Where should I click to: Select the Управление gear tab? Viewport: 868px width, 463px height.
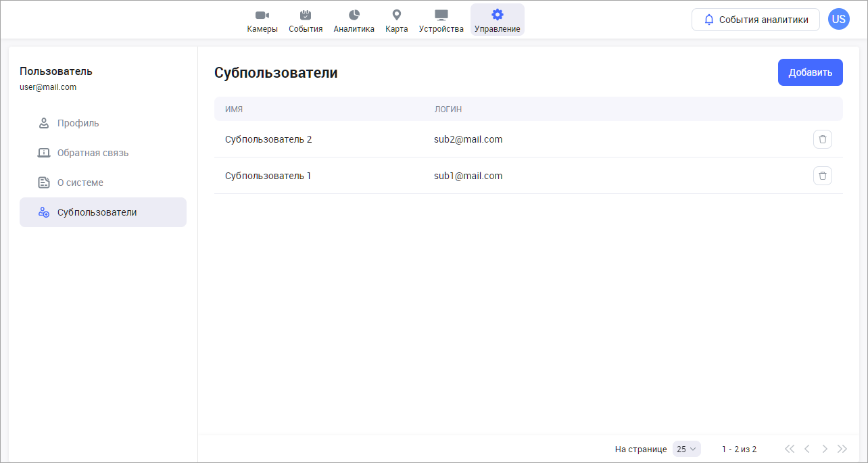pyautogui.click(x=497, y=21)
